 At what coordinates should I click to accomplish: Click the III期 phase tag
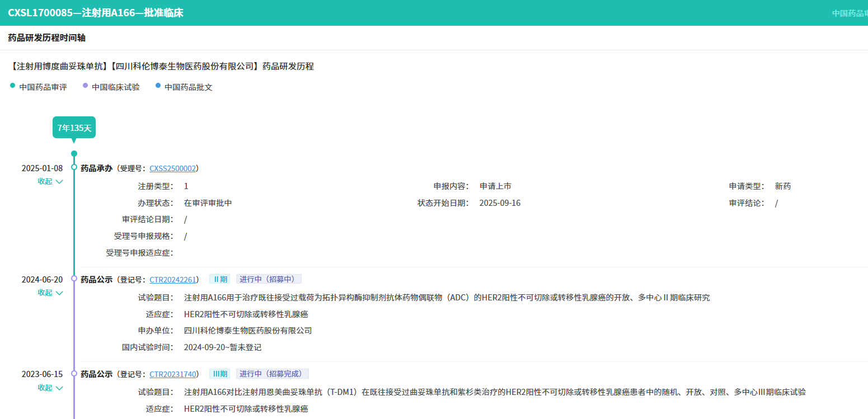[x=219, y=374]
